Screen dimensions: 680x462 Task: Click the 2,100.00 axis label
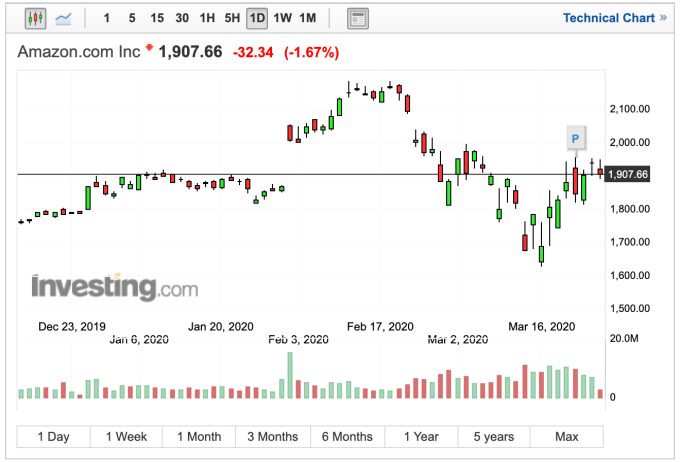(630, 109)
